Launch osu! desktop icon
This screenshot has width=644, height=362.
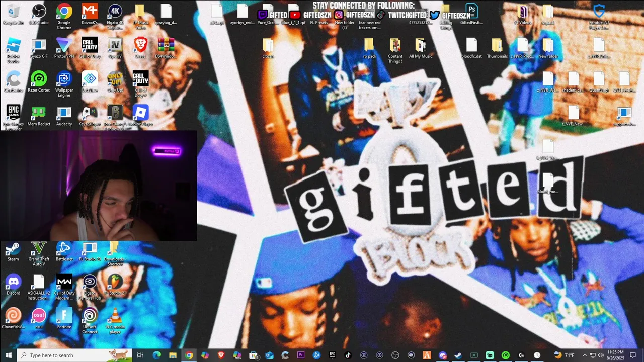39,319
